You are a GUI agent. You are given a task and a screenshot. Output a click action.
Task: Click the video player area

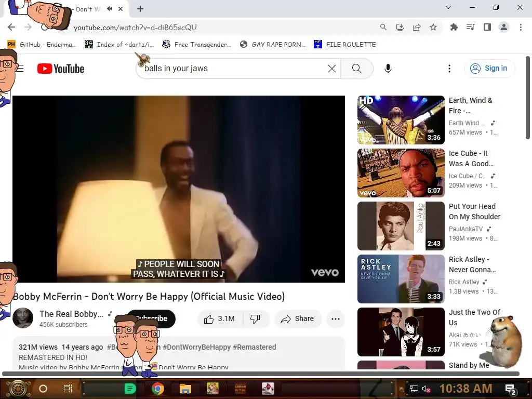pos(179,189)
